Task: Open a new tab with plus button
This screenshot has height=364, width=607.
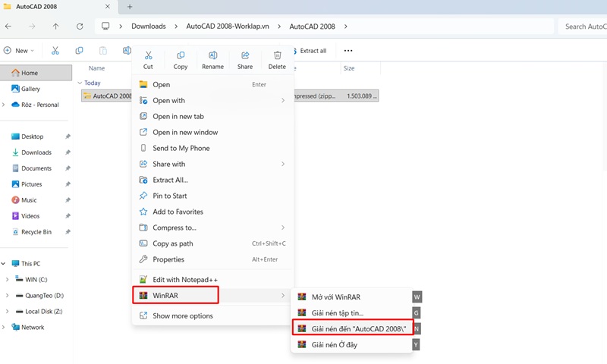Action: point(130,7)
